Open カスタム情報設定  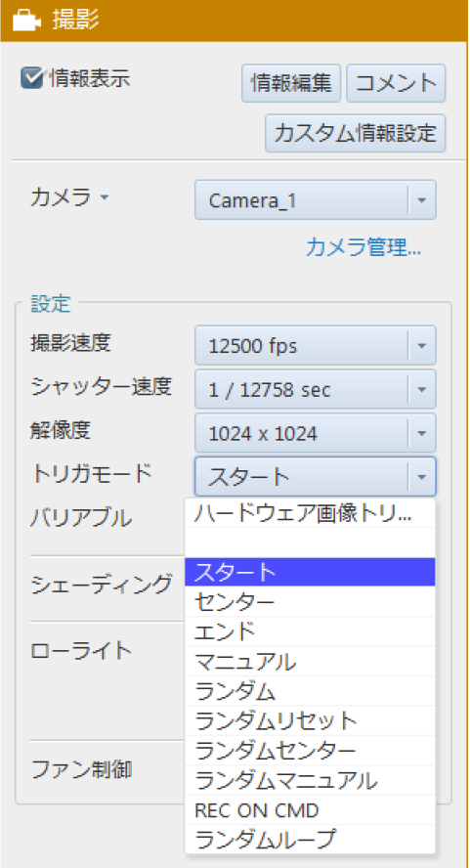coord(356,133)
